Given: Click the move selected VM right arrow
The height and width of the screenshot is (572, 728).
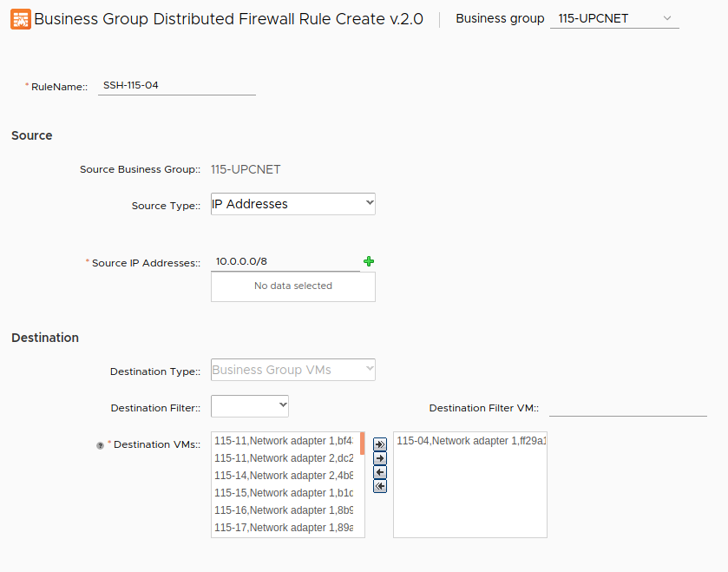Looking at the screenshot, I should pyautogui.click(x=380, y=458).
